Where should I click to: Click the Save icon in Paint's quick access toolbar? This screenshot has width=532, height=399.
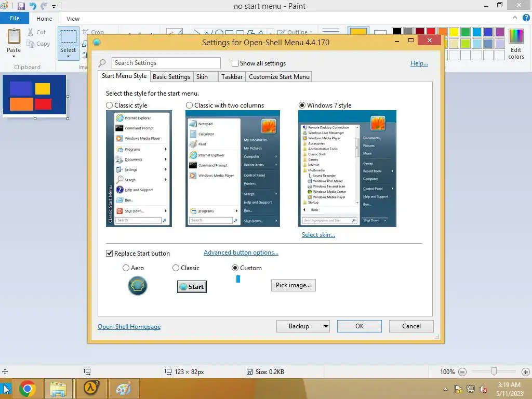(x=21, y=6)
